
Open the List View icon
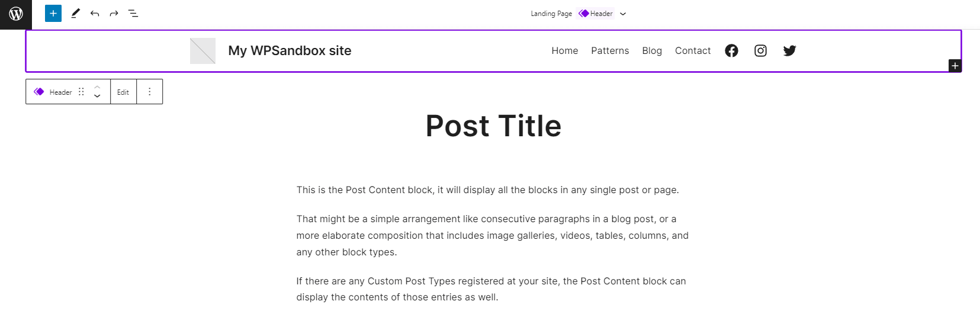pos(133,13)
